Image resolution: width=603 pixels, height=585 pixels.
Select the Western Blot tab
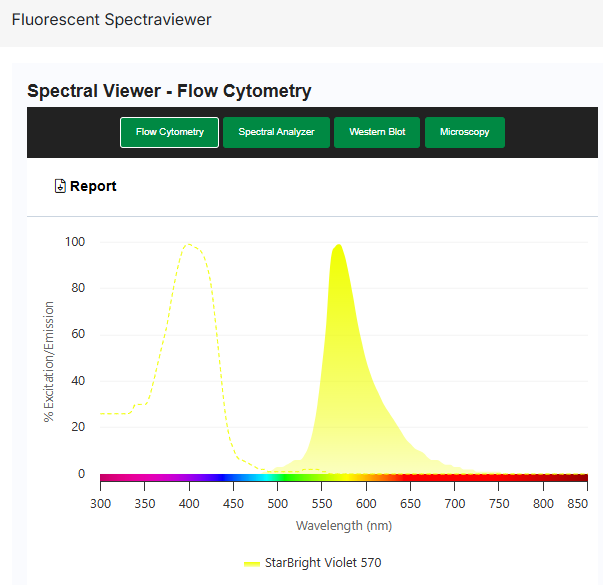[x=377, y=132]
